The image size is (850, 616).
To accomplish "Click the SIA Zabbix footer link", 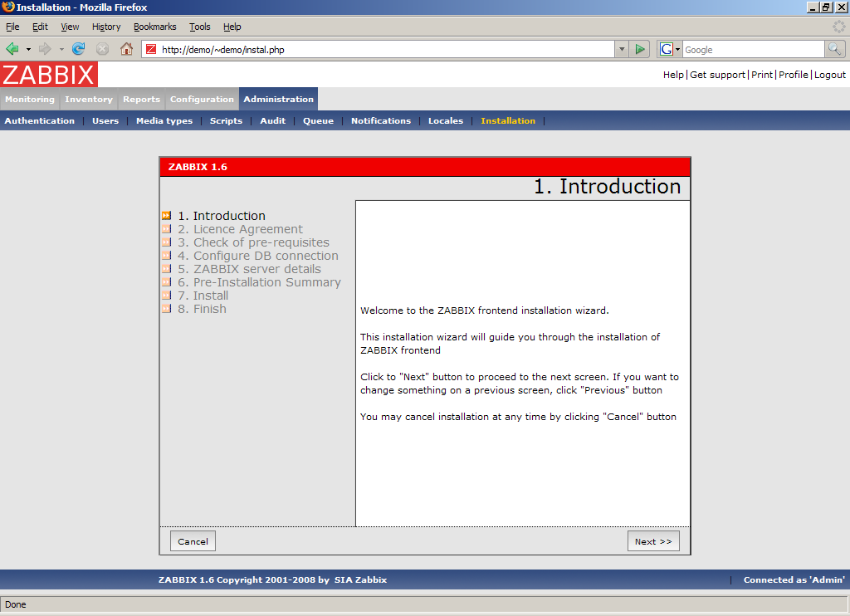I will pyautogui.click(x=360, y=579).
